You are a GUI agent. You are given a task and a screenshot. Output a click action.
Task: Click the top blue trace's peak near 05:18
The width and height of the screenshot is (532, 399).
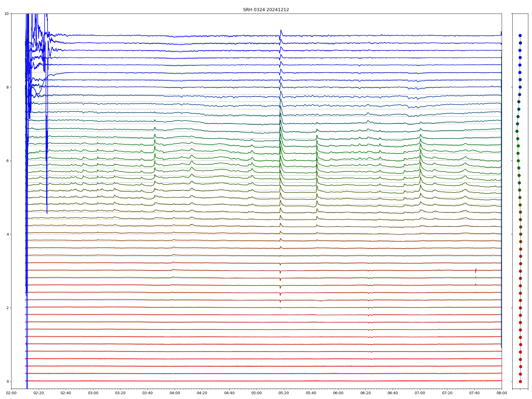[281, 30]
